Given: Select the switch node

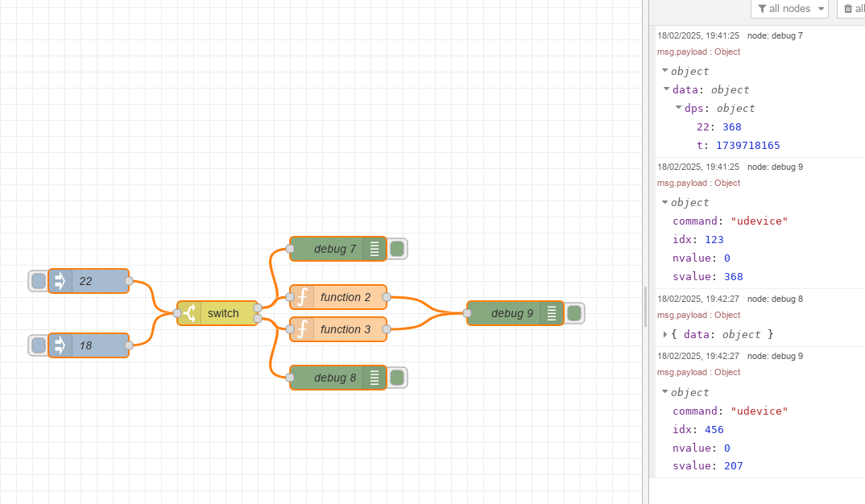Looking at the screenshot, I should click(x=217, y=313).
